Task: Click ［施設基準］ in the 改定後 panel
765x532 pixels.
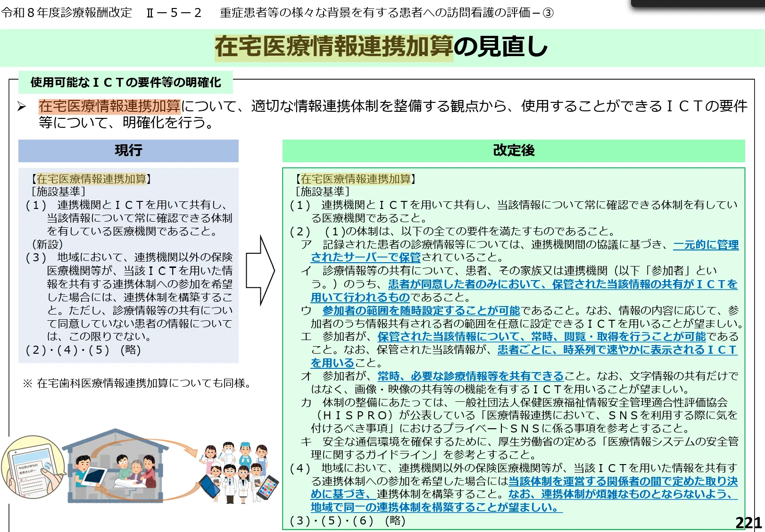Action: (322, 191)
